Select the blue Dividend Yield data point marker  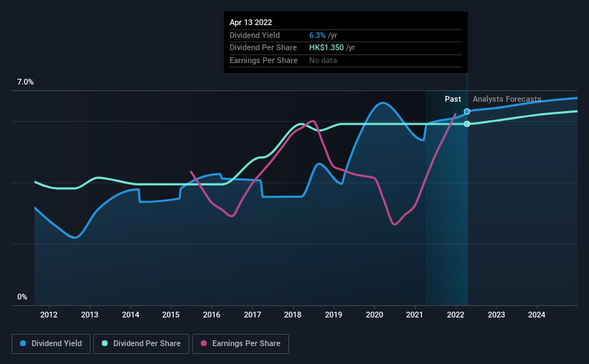click(x=467, y=112)
